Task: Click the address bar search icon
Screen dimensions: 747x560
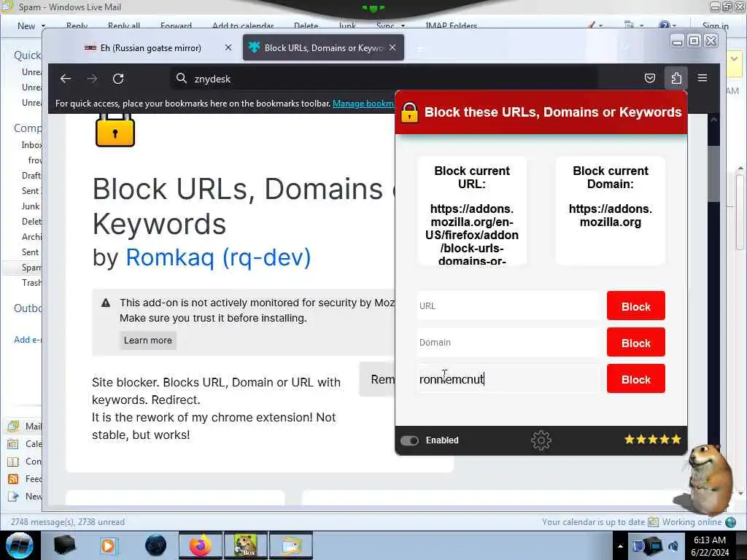Action: tap(181, 78)
